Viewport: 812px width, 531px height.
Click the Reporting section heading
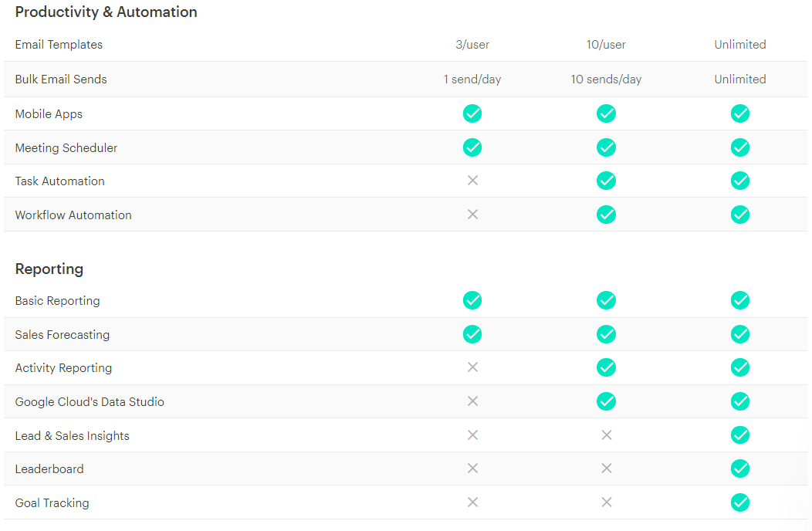pos(49,269)
